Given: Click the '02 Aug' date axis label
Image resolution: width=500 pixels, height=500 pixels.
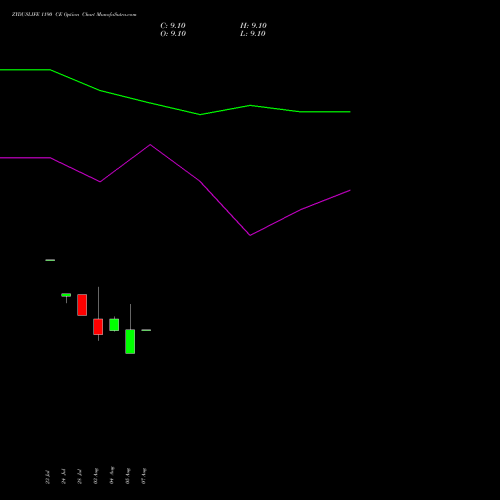Looking at the screenshot, I should pyautogui.click(x=96, y=476).
